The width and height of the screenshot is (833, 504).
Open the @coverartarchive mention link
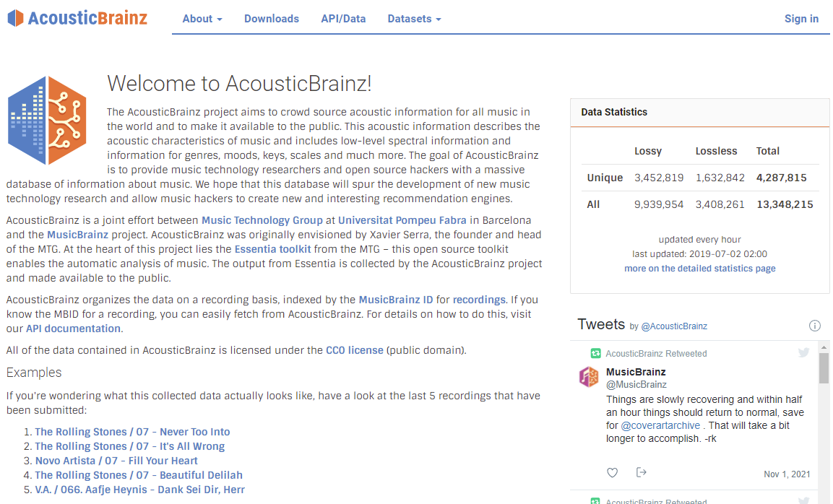pyautogui.click(x=660, y=425)
